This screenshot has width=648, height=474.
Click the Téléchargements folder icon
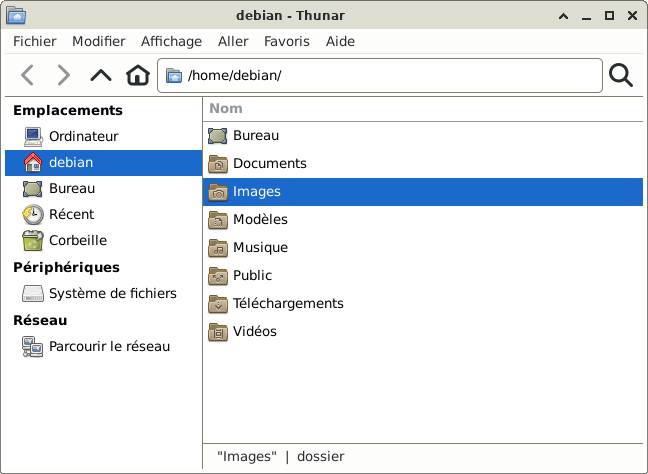point(217,304)
